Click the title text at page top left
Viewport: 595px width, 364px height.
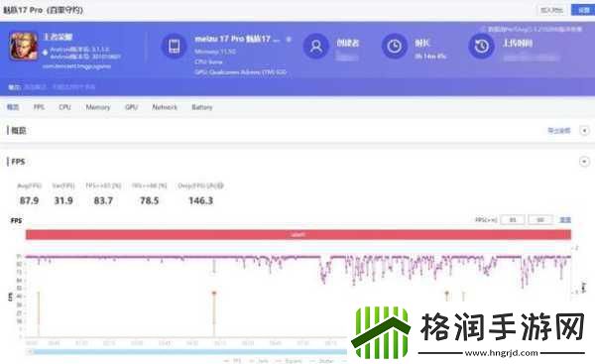click(x=43, y=10)
